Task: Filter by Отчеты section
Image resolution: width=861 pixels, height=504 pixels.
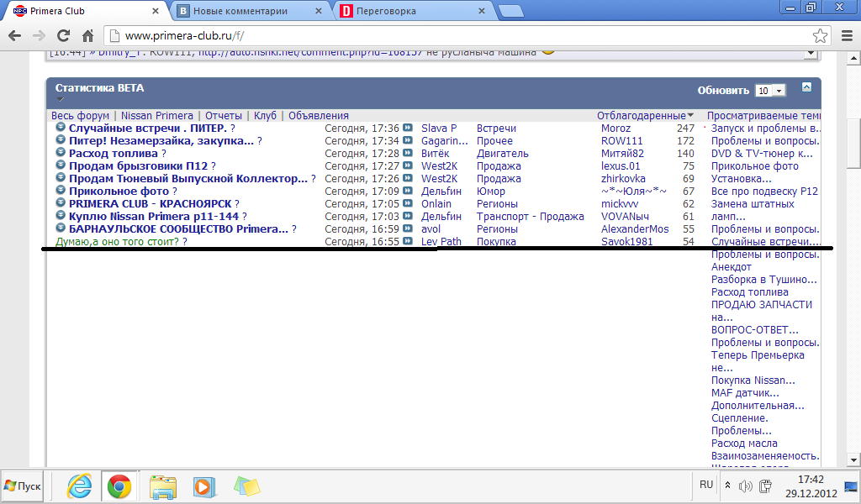Action: [224, 116]
